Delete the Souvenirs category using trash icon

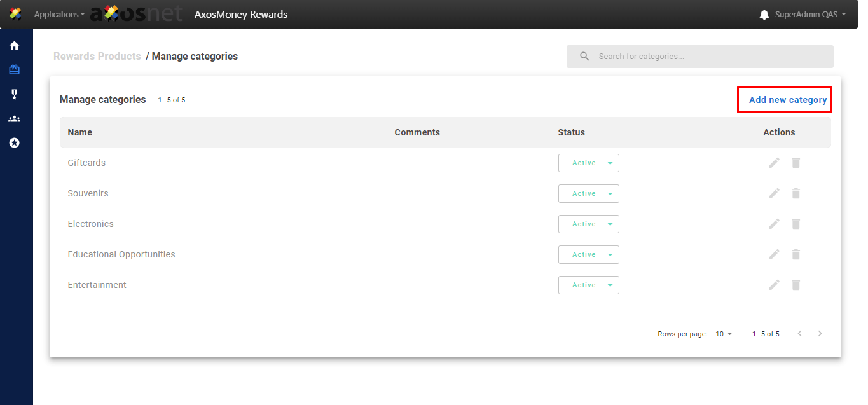[x=796, y=193]
